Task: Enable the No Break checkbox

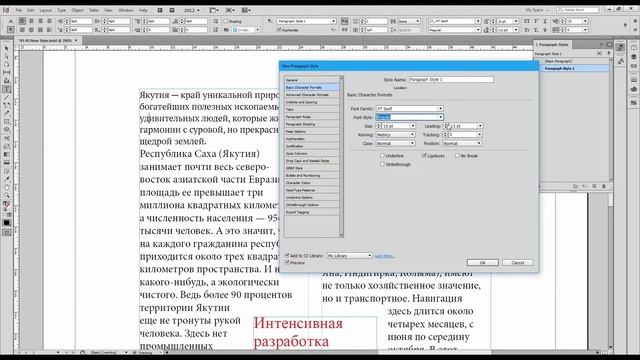Action: coord(457,156)
